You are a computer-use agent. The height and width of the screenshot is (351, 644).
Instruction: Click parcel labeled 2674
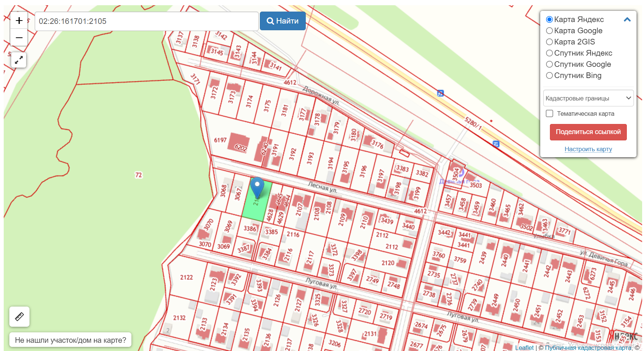pos(421,325)
